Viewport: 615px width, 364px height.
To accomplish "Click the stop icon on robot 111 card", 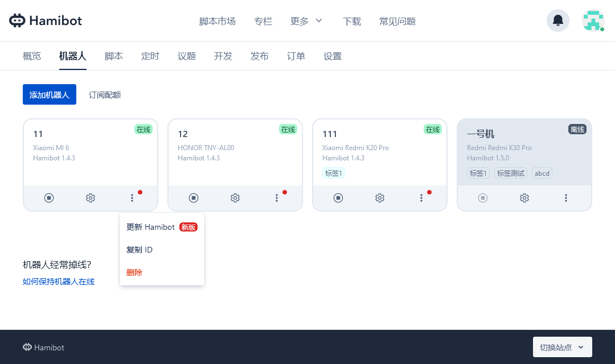I will point(338,198).
